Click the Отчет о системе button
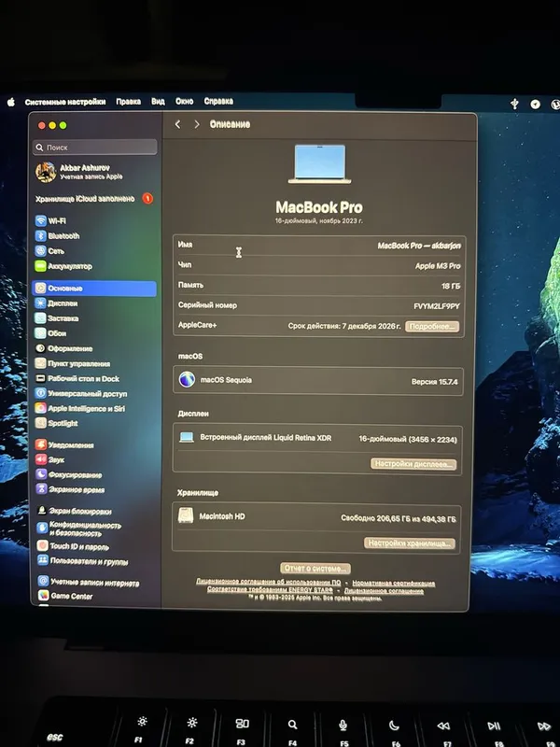 (315, 569)
